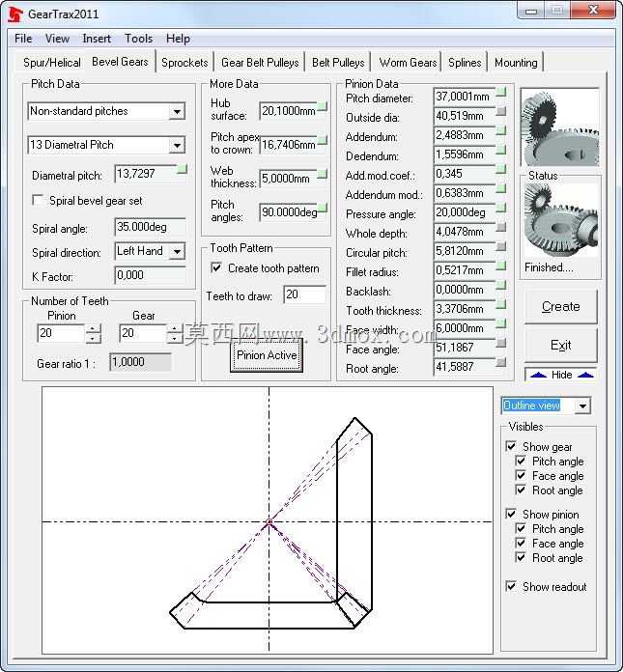This screenshot has height=672, width=623.
Task: Click green indicator beside Fillet radius value
Action: pyautogui.click(x=500, y=266)
